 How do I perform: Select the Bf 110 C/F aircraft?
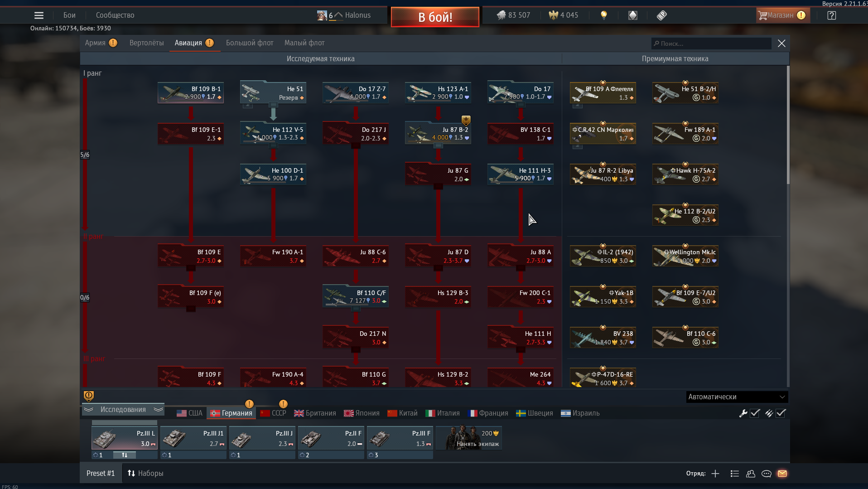356,297
